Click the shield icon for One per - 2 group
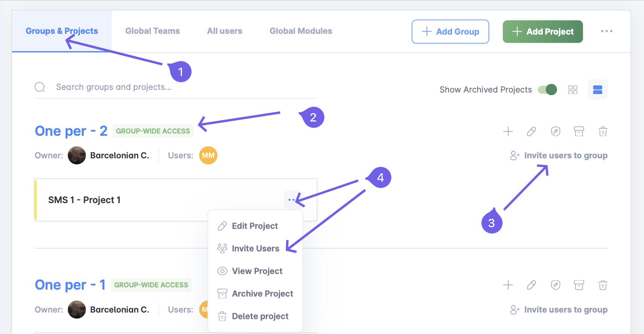 [x=555, y=131]
